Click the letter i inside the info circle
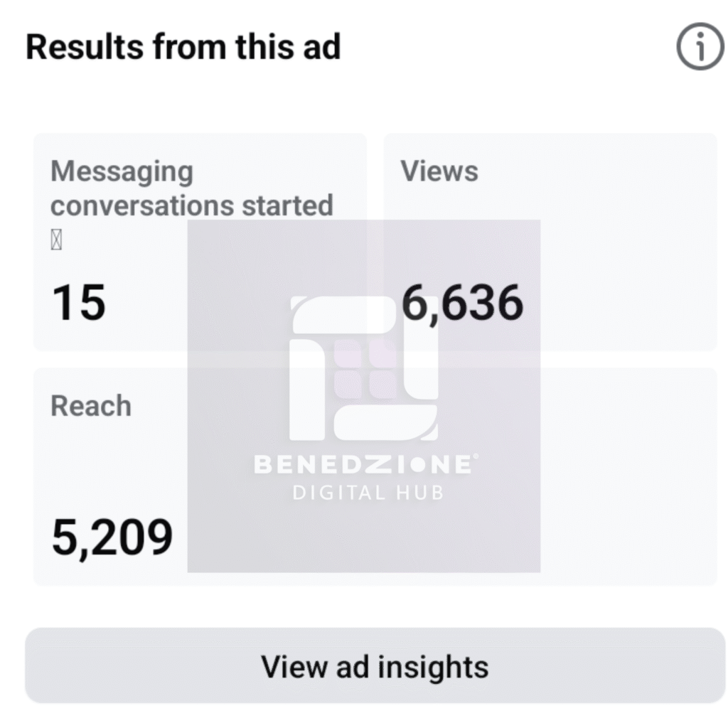The image size is (728, 728). tap(700, 48)
